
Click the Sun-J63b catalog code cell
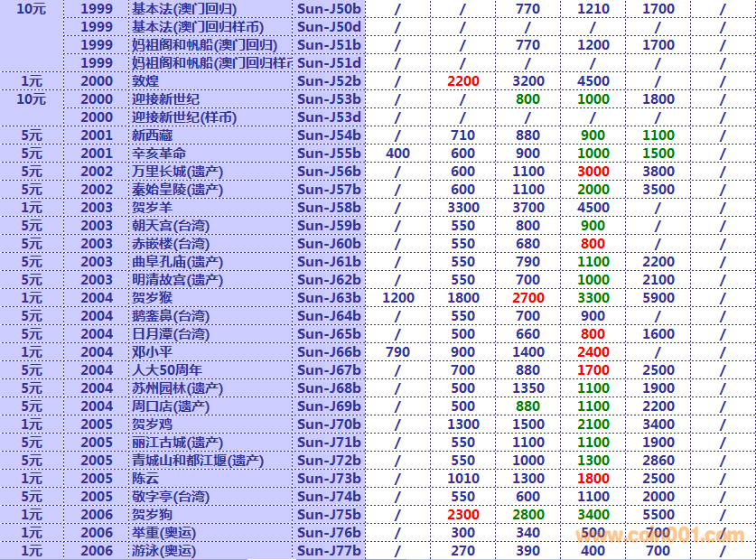click(329, 298)
